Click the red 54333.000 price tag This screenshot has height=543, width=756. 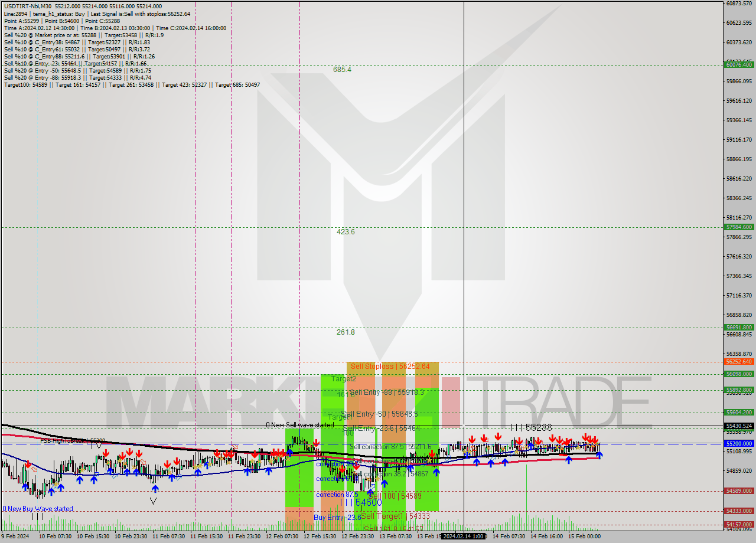(738, 511)
